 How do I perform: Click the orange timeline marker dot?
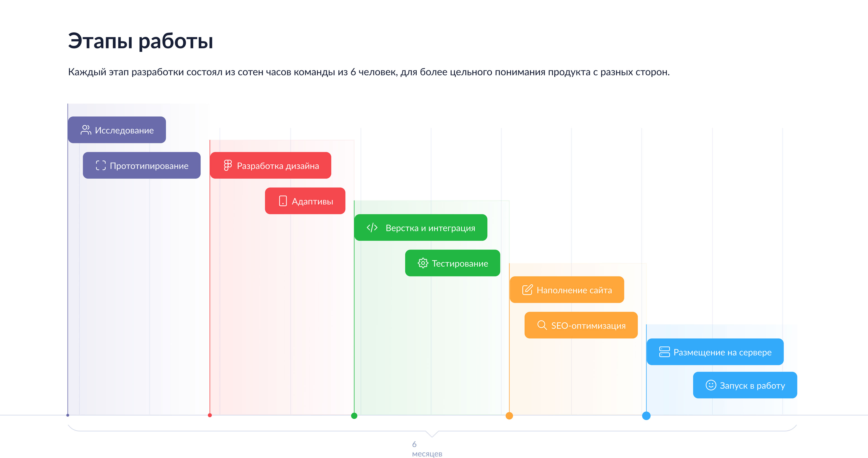(509, 416)
